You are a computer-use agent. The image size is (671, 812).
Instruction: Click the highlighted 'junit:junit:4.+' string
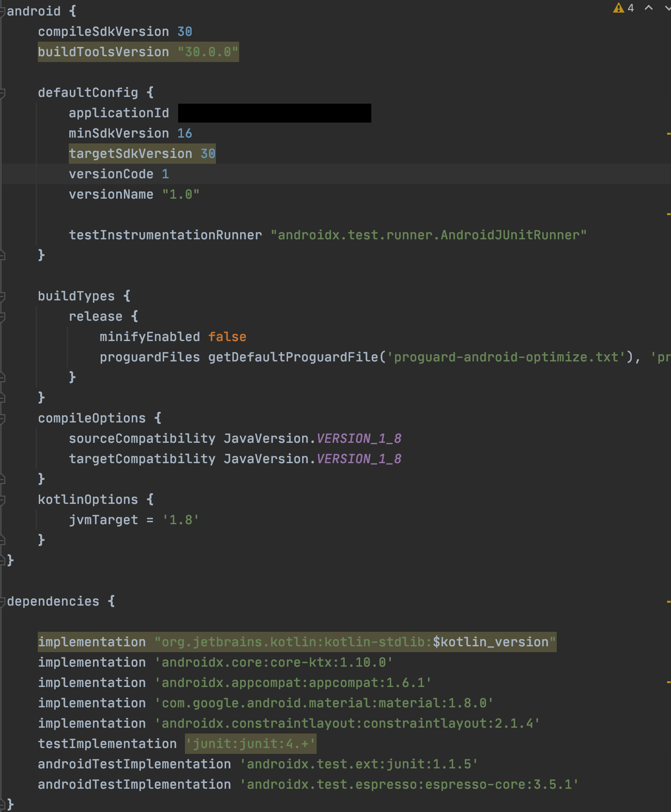point(251,744)
